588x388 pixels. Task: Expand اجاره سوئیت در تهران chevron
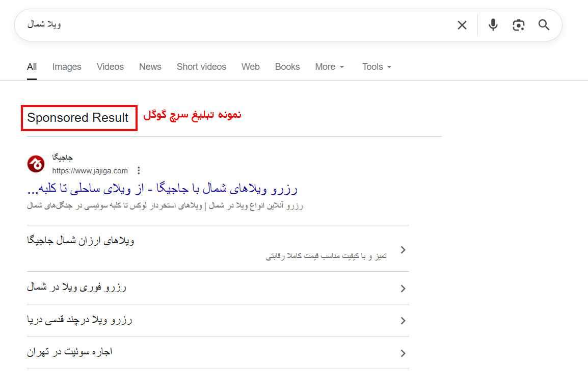point(403,353)
